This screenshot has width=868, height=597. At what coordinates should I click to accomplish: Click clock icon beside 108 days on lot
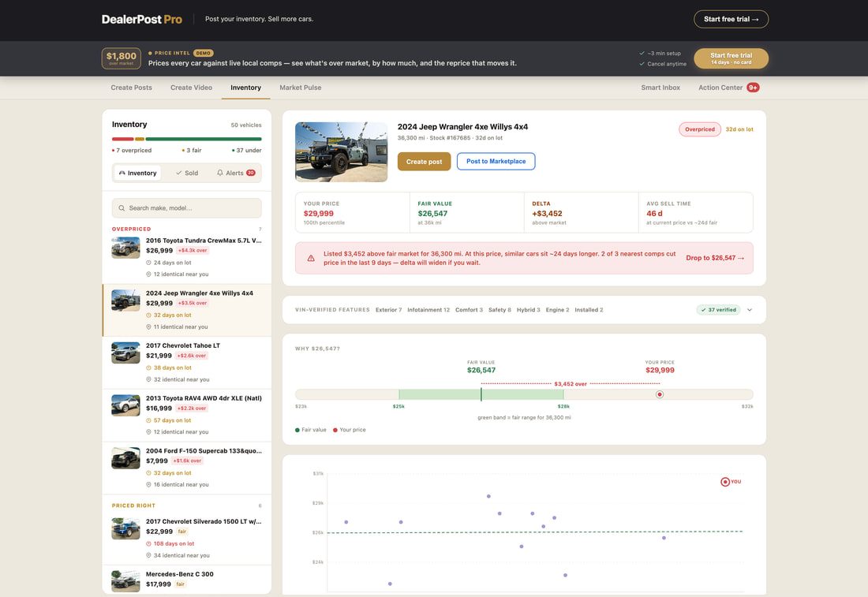pyautogui.click(x=148, y=544)
